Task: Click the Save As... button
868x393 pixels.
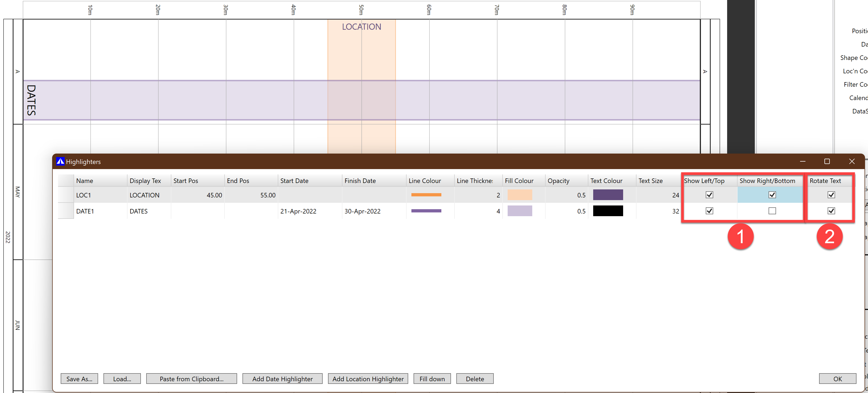Action: (x=79, y=379)
